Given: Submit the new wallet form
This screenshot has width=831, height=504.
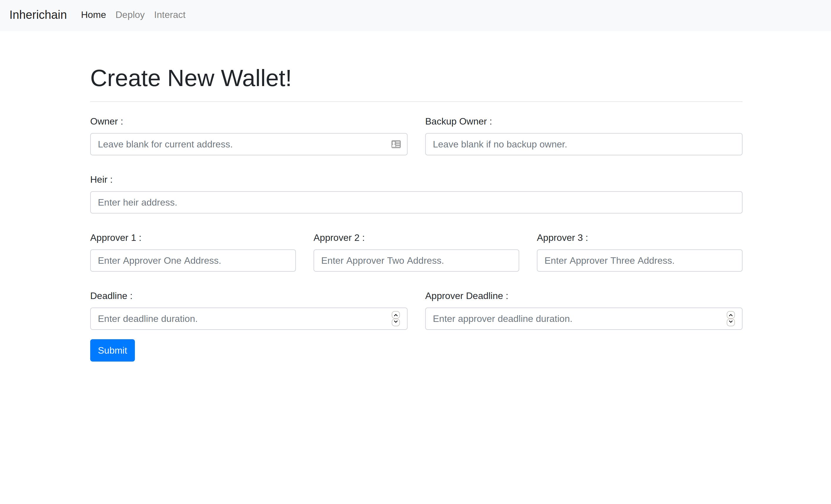Looking at the screenshot, I should click(x=112, y=350).
